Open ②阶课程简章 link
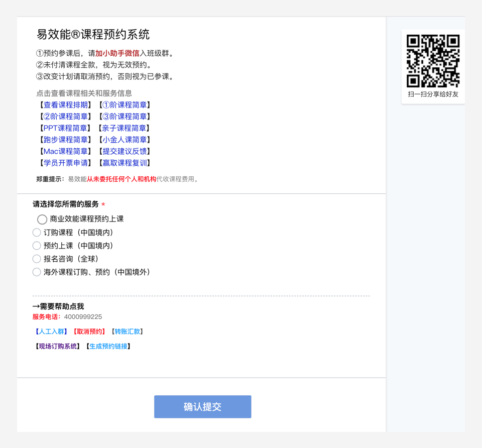The width and height of the screenshot is (482, 448). [65, 117]
